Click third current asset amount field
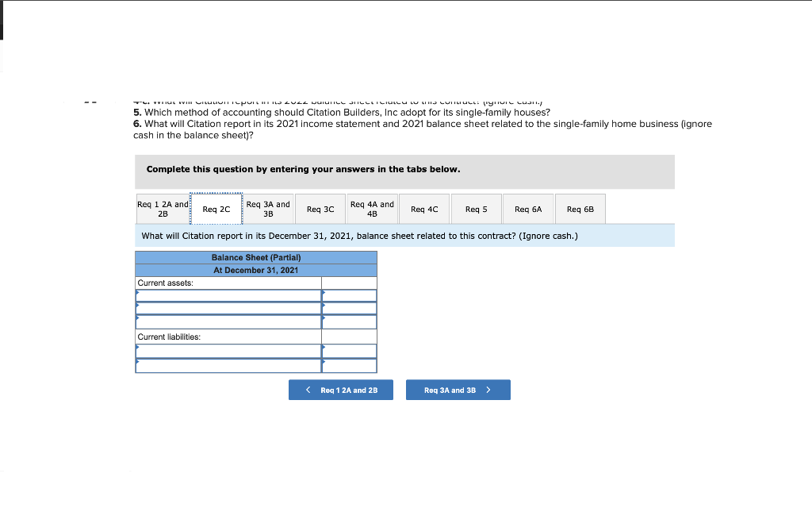 point(349,322)
